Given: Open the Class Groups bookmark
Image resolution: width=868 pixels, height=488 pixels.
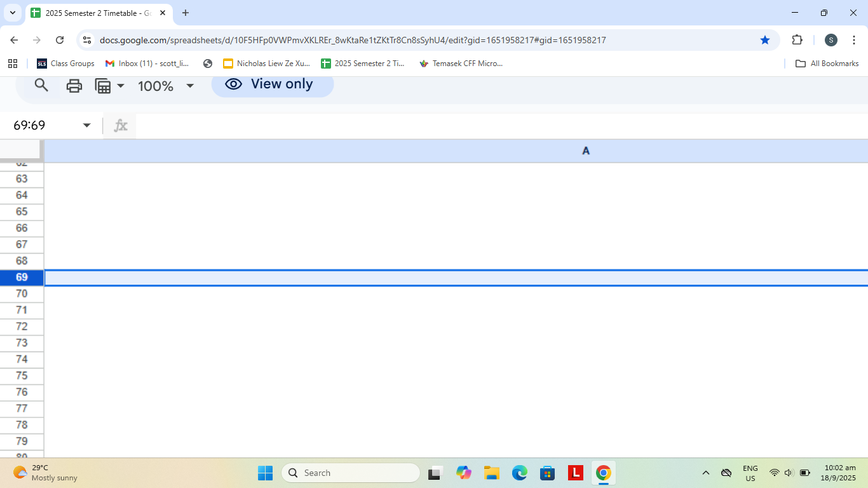Looking at the screenshot, I should 65,64.
